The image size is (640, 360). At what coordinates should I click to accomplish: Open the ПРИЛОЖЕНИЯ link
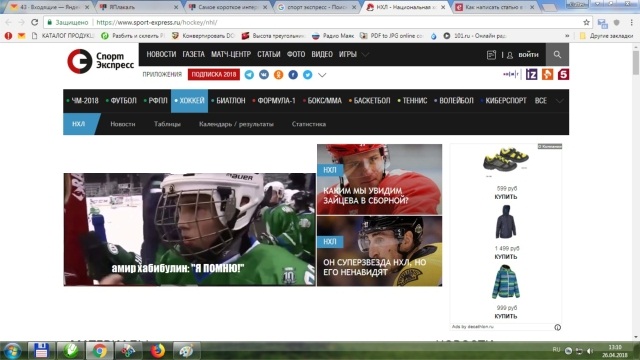(162, 74)
